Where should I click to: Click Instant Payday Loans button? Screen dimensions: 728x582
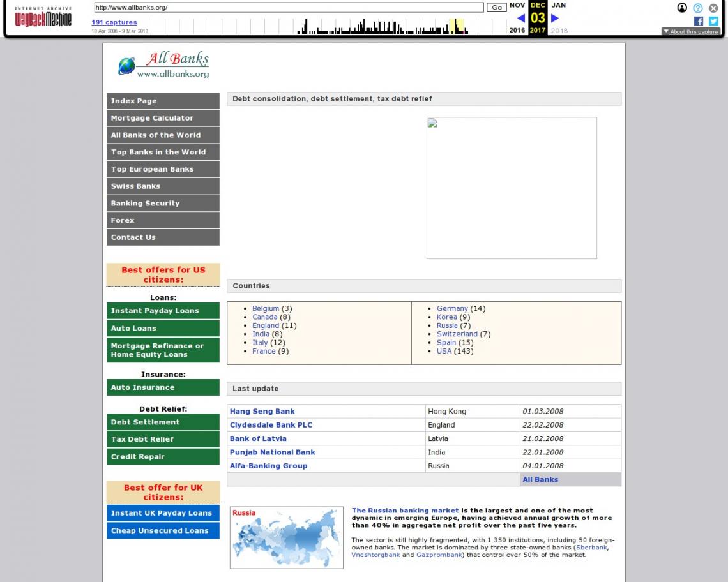(163, 311)
